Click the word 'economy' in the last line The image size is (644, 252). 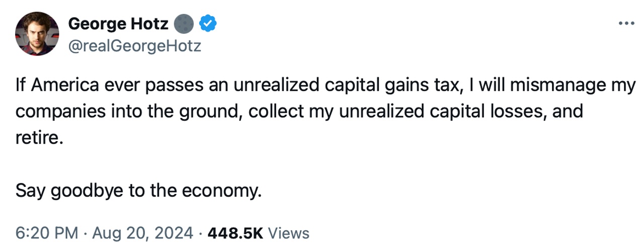coord(226,191)
